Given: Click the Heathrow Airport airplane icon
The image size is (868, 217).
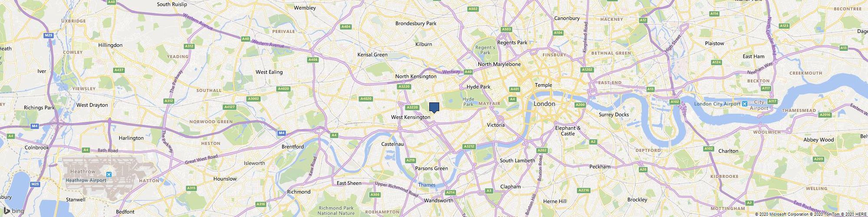Looking at the screenshot, I should point(109,174).
